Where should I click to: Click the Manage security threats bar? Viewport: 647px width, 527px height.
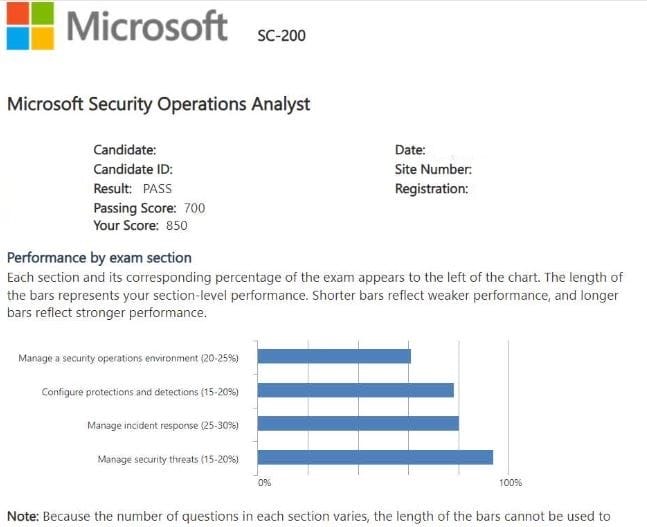coord(375,458)
